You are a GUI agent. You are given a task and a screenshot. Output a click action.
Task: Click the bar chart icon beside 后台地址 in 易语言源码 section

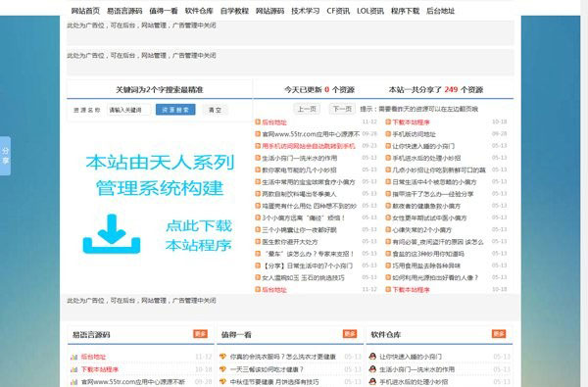pyautogui.click(x=73, y=357)
